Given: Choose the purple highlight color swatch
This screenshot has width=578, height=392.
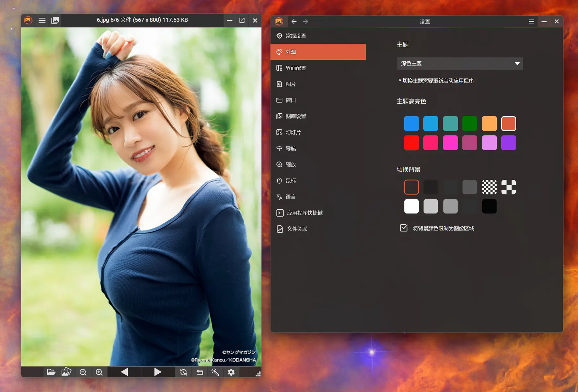Looking at the screenshot, I should pyautogui.click(x=508, y=143).
